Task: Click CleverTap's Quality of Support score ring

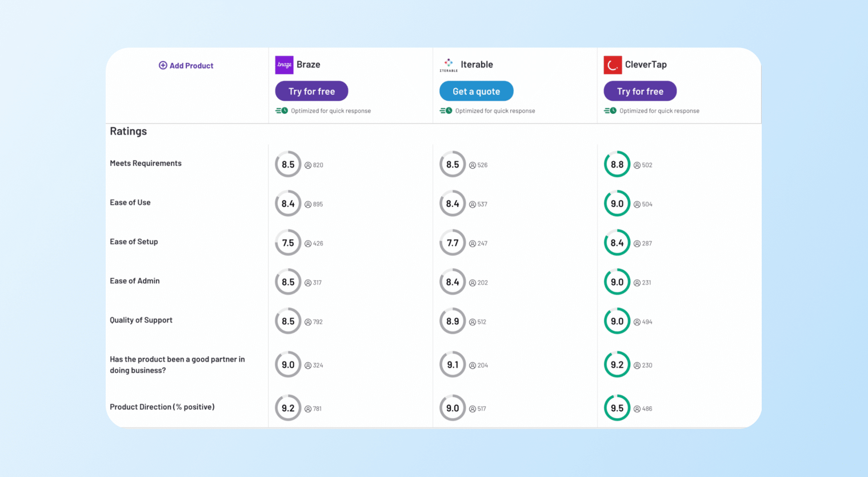Action: coord(617,321)
